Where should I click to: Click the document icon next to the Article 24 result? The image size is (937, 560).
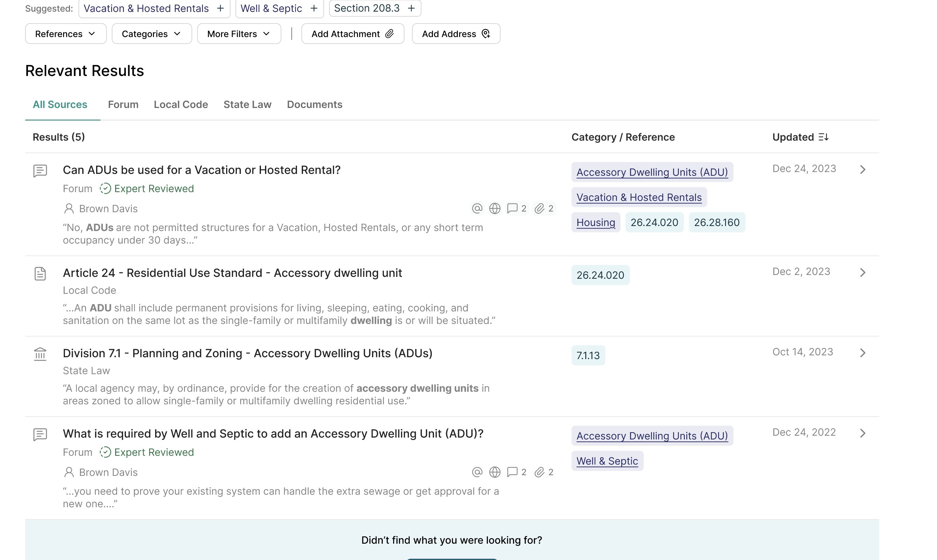40,274
